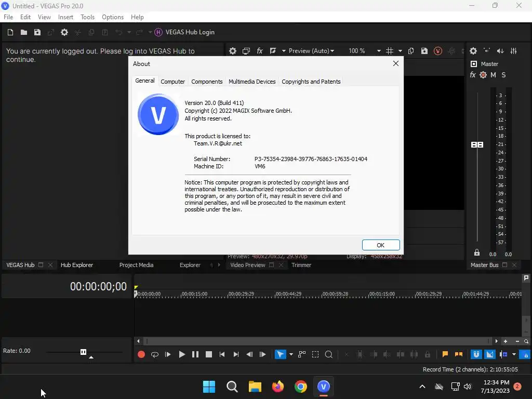Select the dashed-box Selection Edit tool
The width and height of the screenshot is (532, 399).
click(x=315, y=354)
